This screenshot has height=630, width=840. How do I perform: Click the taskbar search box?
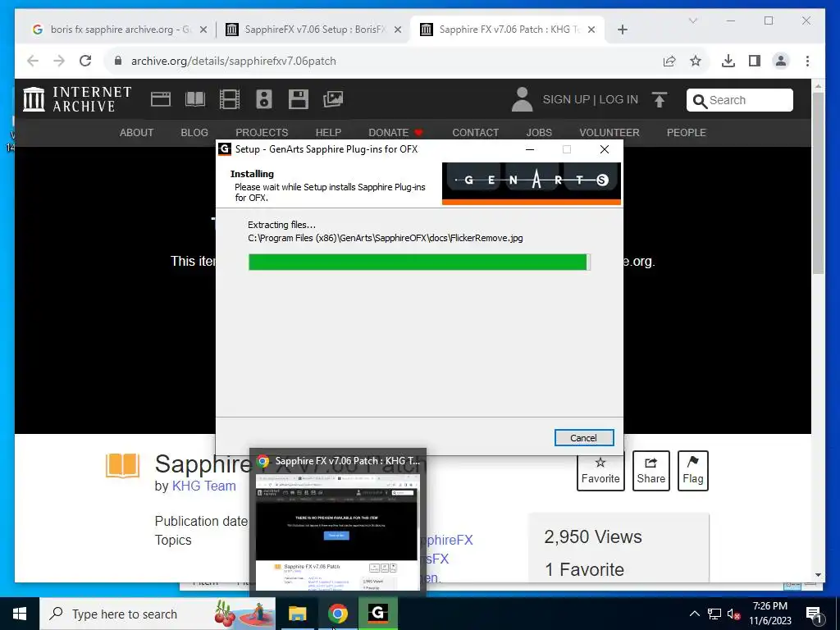click(157, 614)
